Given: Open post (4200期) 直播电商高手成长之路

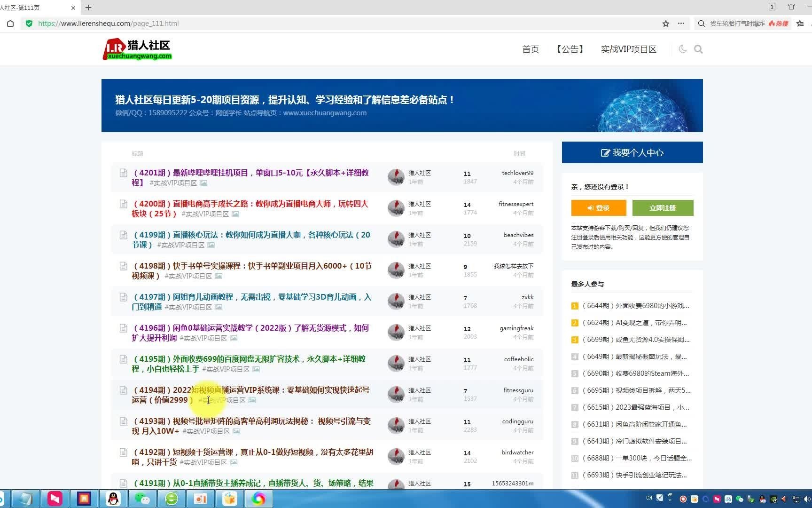Looking at the screenshot, I should coord(250,208).
